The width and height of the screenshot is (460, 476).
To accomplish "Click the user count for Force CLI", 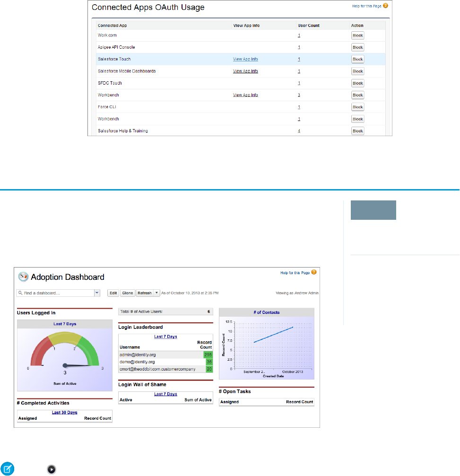I will pos(299,107).
